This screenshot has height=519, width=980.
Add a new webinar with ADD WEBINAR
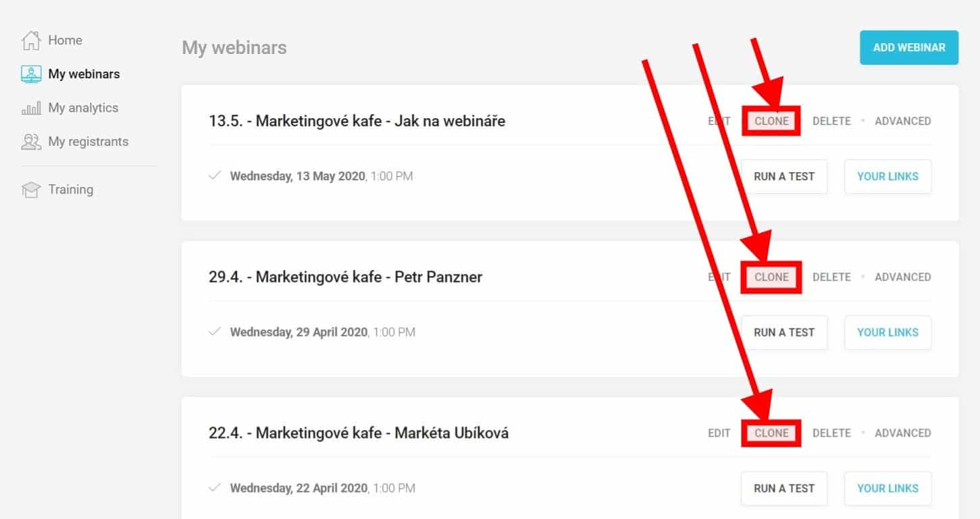point(909,48)
